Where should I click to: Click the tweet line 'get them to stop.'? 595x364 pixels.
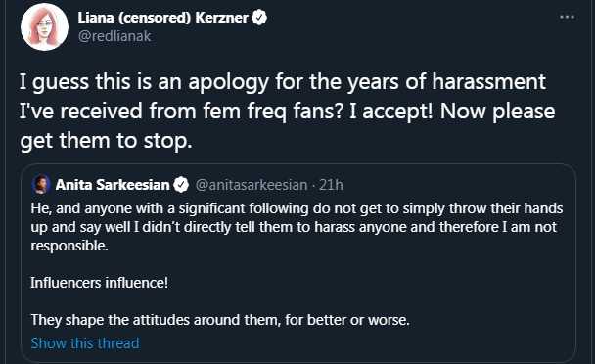[x=106, y=141]
